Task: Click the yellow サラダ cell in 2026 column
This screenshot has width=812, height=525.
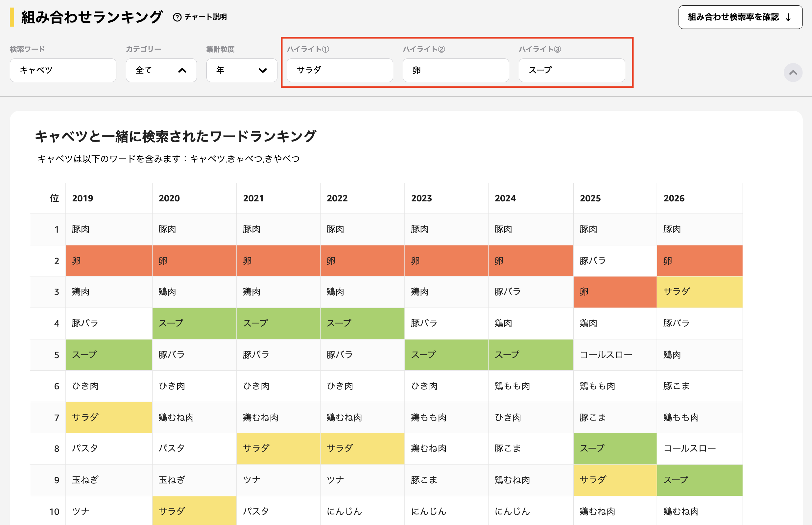Action: click(699, 292)
